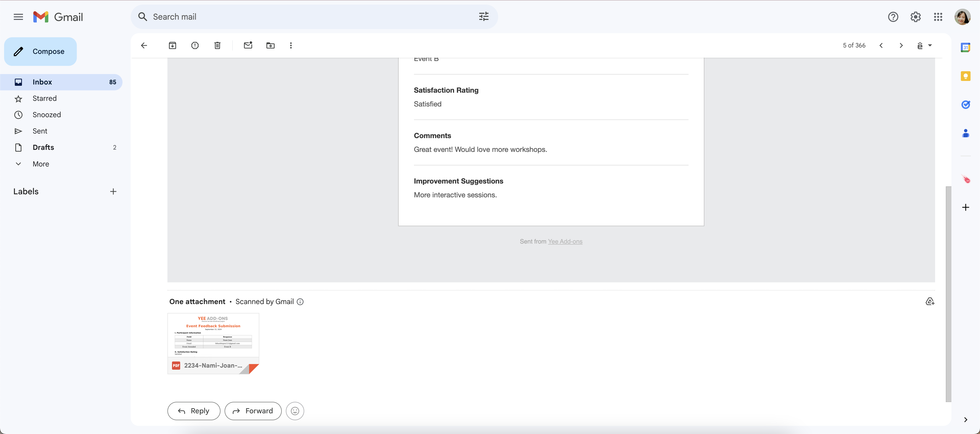
Task: Open the 2234-Nami-Joan PDF attachment
Action: coord(213,343)
